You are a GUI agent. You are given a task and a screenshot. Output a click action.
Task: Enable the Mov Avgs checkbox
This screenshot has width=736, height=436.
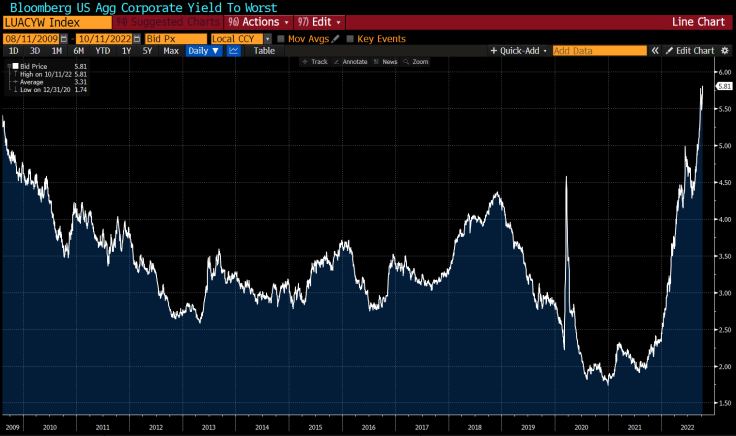[x=281, y=38]
